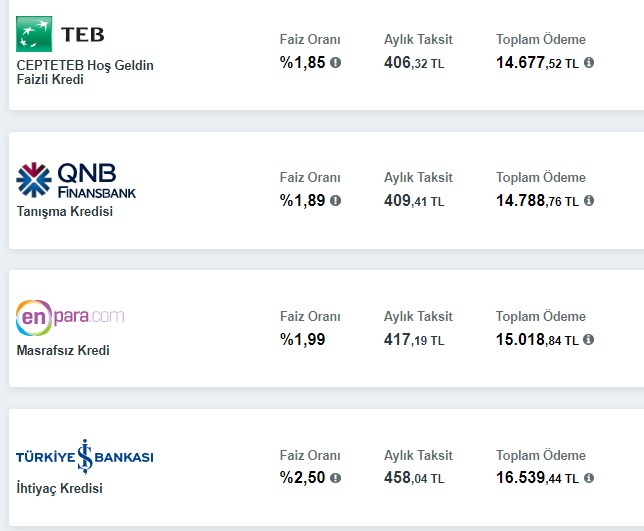644x531 pixels.
Task: Select the Enpara %1,99 interest rate
Action: [x=303, y=340]
